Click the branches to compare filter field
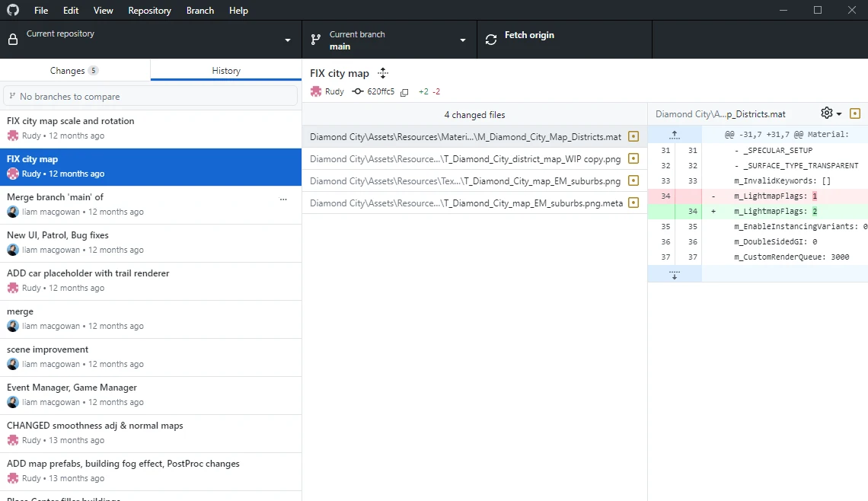This screenshot has height=501, width=868. tap(150, 96)
